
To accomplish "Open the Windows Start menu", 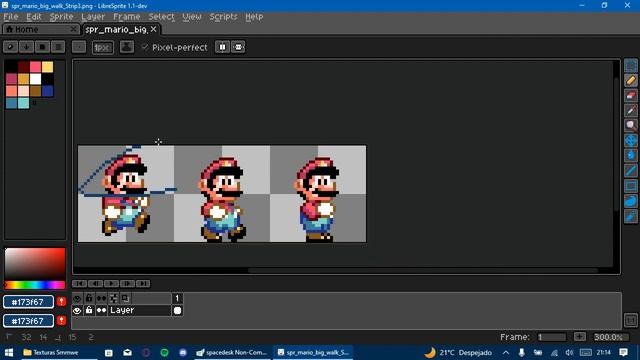I will coord(9,352).
